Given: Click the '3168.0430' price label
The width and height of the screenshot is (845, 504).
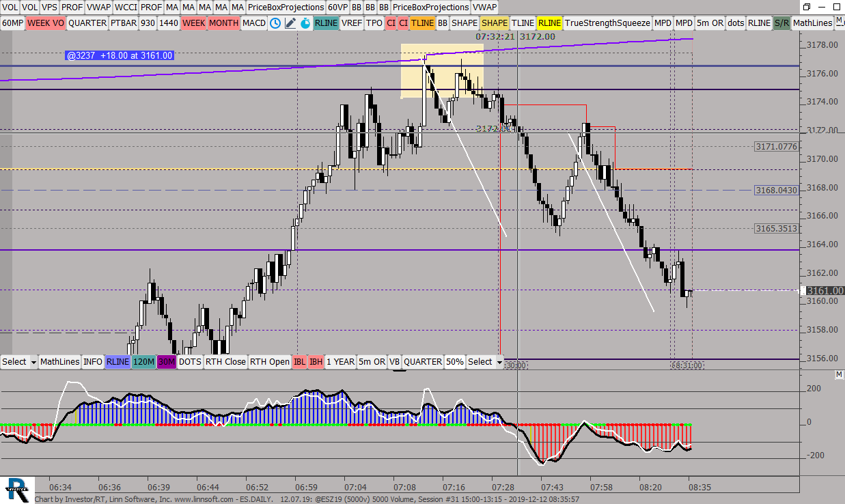Looking at the screenshot, I should point(776,190).
